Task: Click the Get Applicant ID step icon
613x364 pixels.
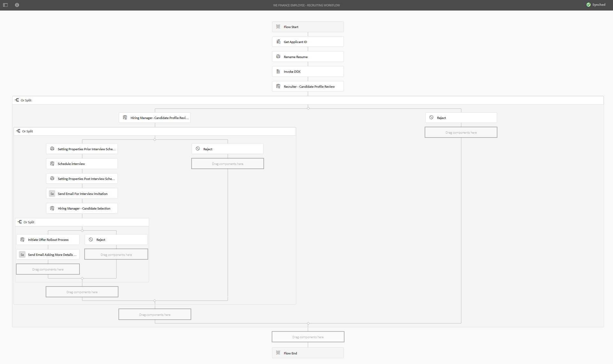Action: [278, 42]
